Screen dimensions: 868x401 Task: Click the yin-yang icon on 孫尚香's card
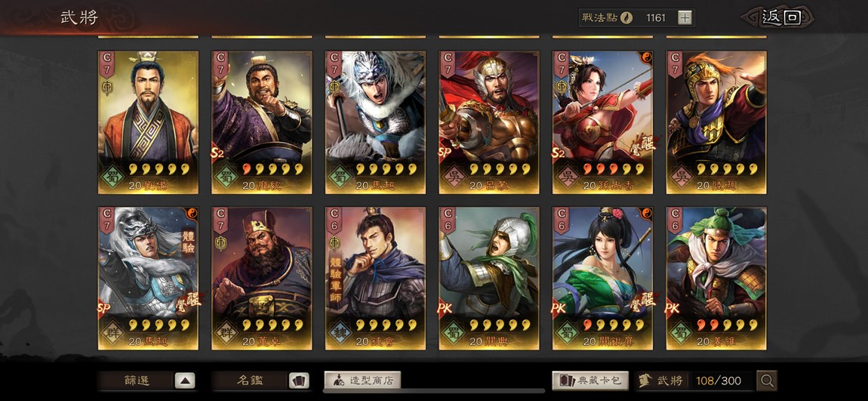[646, 57]
